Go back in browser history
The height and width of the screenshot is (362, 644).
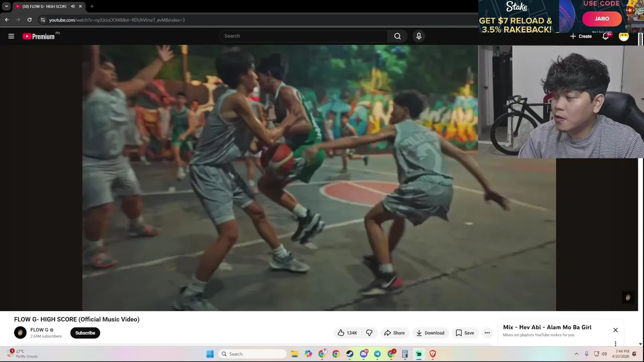7,20
